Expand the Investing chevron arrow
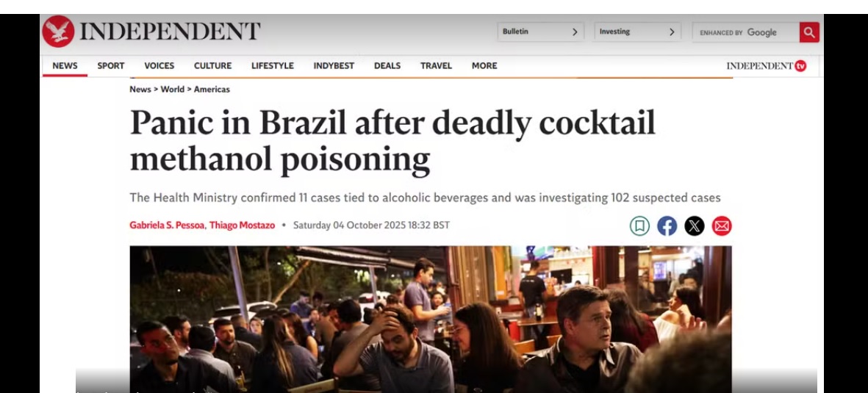Screen dimensions: 868x393 [672, 32]
